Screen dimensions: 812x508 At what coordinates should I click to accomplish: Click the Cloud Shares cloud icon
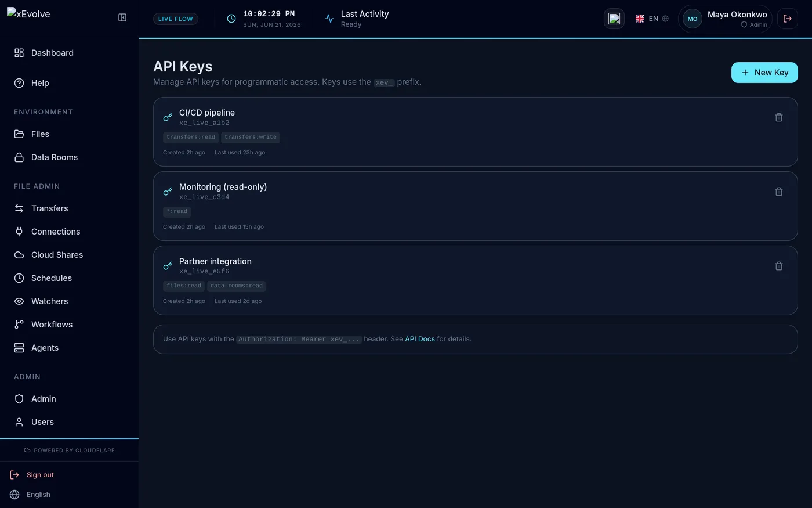tap(19, 255)
